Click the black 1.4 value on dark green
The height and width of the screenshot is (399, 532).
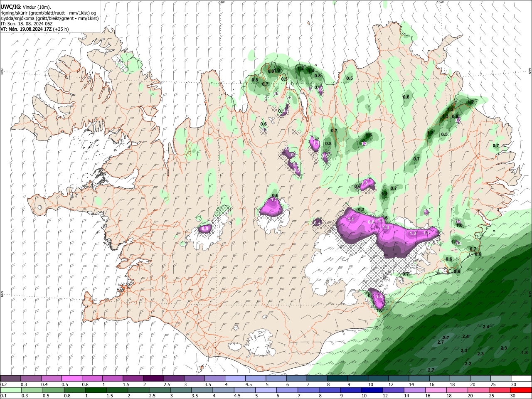[x=310, y=71]
